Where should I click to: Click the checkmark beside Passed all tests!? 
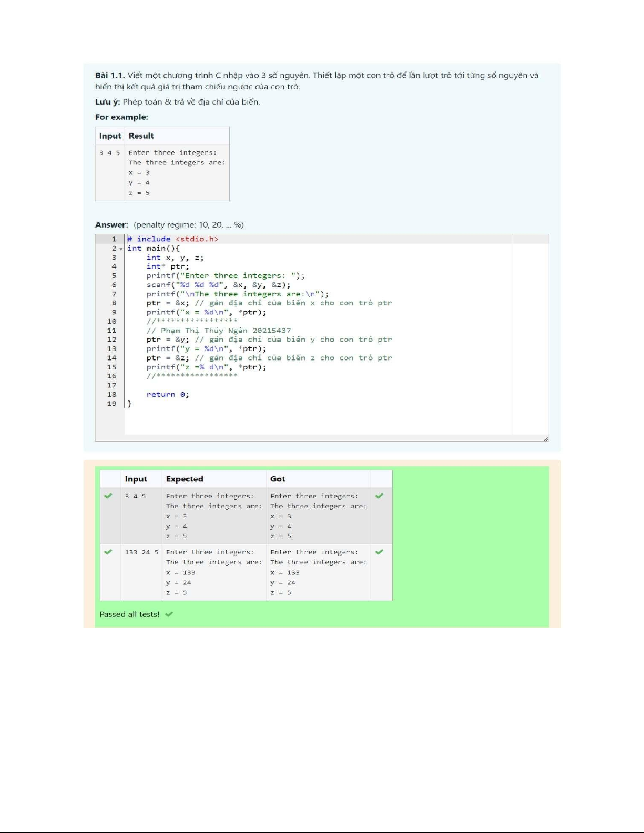pos(169,614)
